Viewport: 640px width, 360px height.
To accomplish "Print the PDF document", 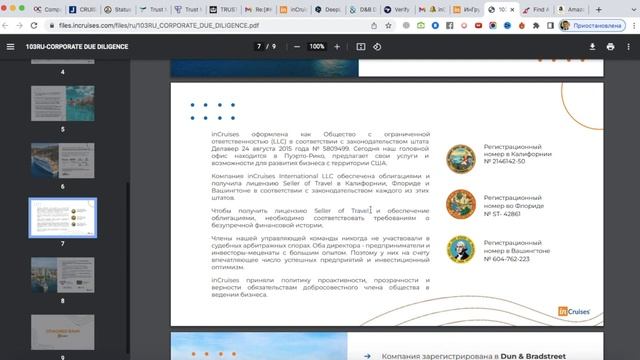I will coord(610,47).
